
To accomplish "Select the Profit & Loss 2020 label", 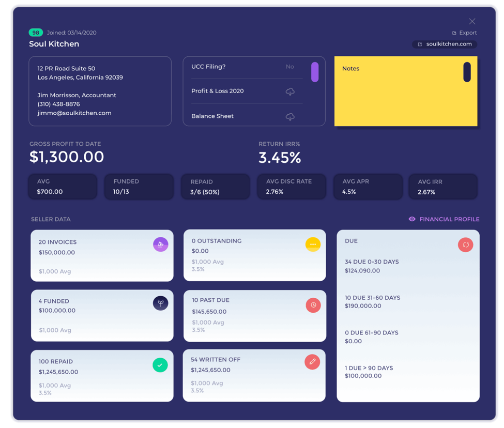I will coord(217,91).
